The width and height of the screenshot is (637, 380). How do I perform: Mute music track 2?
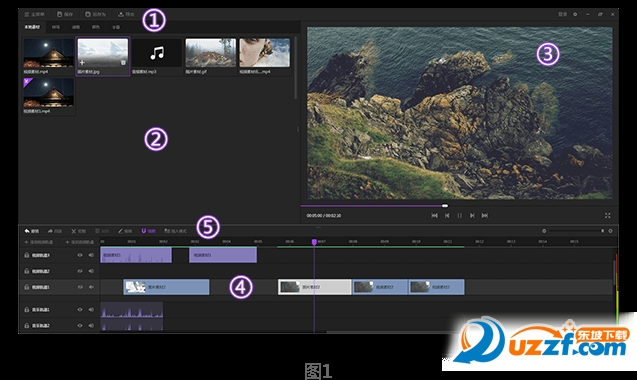click(91, 326)
